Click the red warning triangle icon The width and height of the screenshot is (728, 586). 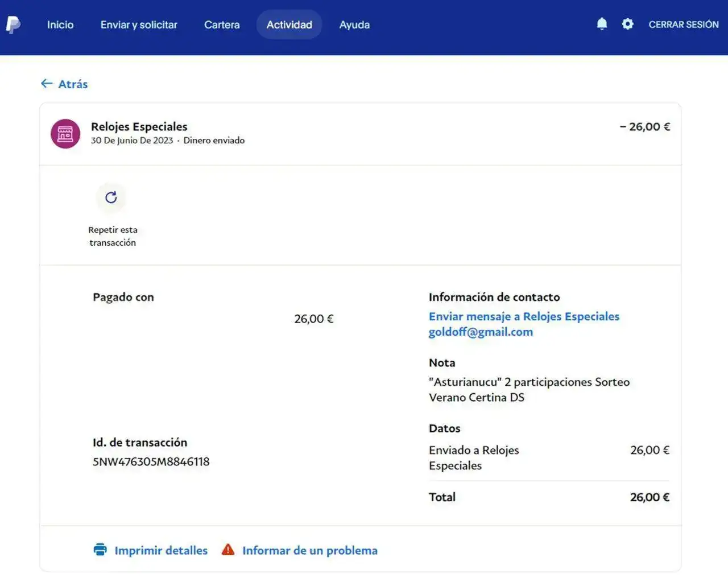(x=228, y=550)
